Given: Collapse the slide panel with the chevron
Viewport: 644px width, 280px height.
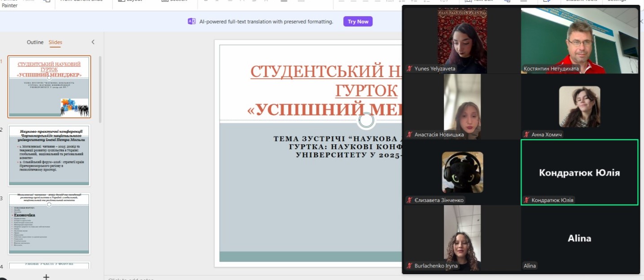Looking at the screenshot, I should (93, 42).
